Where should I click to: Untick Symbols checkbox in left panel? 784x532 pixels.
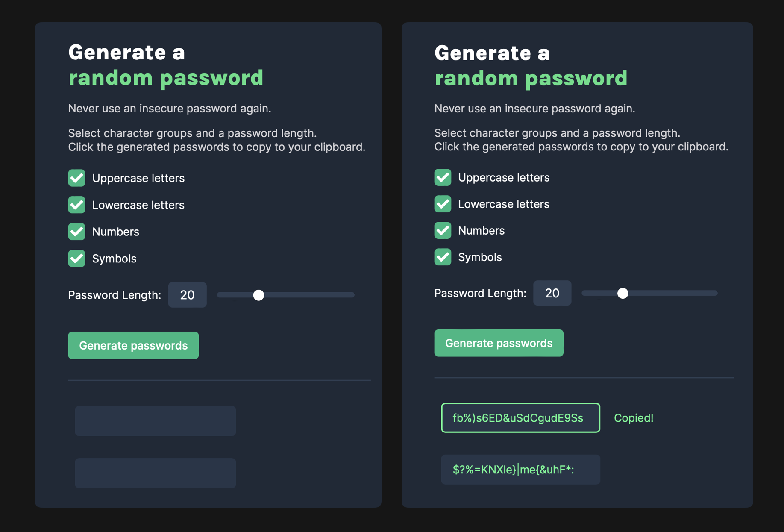77,259
